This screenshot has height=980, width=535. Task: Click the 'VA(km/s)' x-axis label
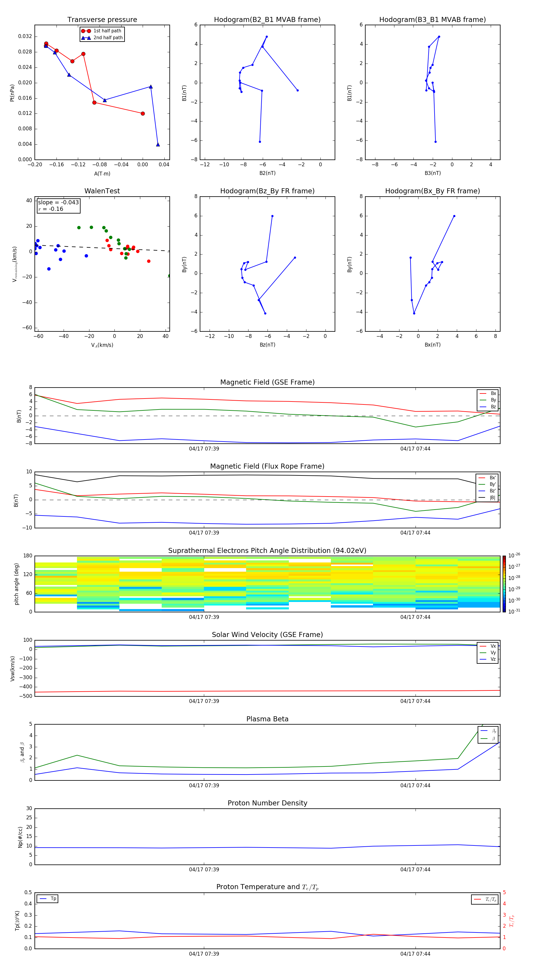tap(102, 345)
